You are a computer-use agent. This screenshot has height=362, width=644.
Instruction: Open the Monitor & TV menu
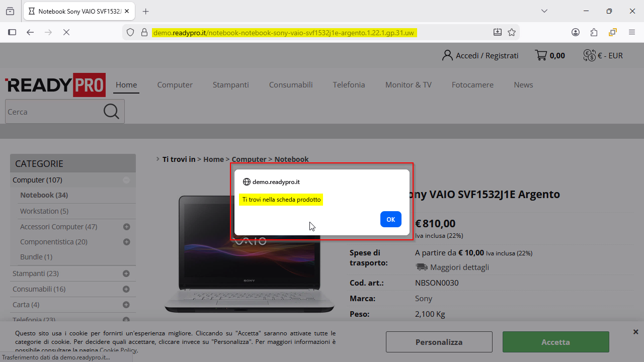coord(408,84)
